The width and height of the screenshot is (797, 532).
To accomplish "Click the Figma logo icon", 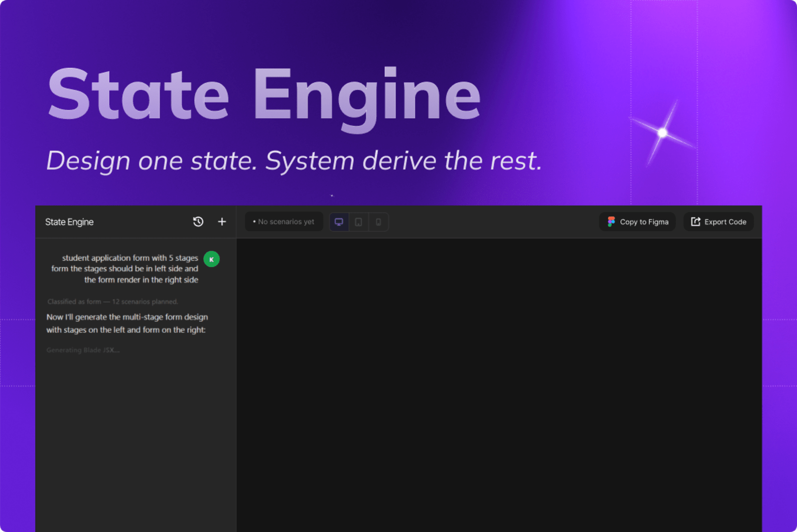I will coord(611,222).
